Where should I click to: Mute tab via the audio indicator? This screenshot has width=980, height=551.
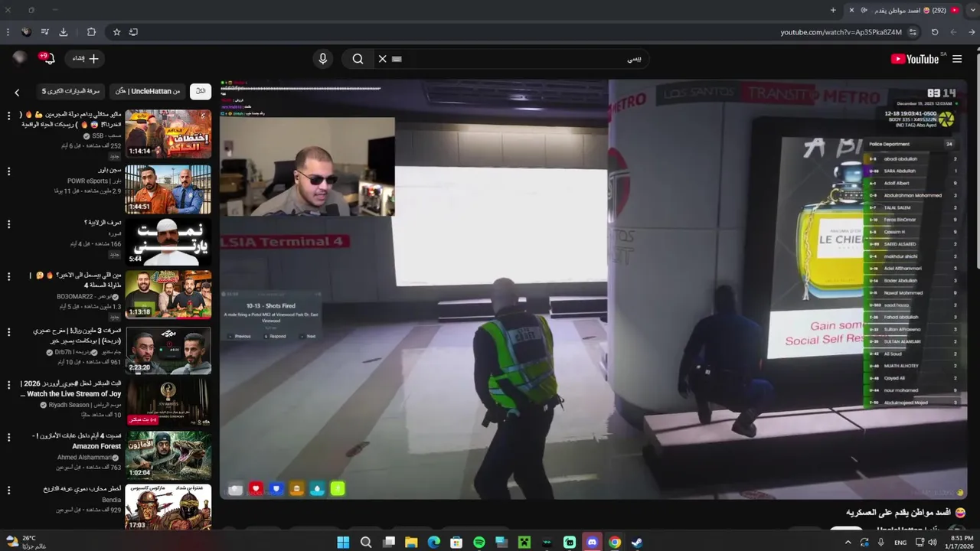pos(864,10)
